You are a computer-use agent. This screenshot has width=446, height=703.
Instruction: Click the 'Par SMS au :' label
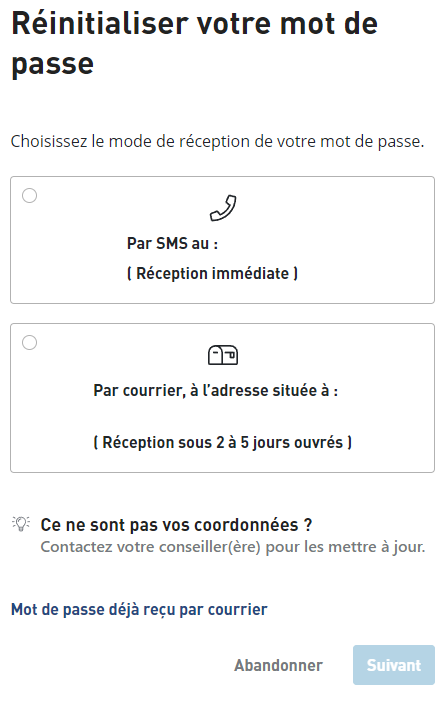pyautogui.click(x=173, y=243)
